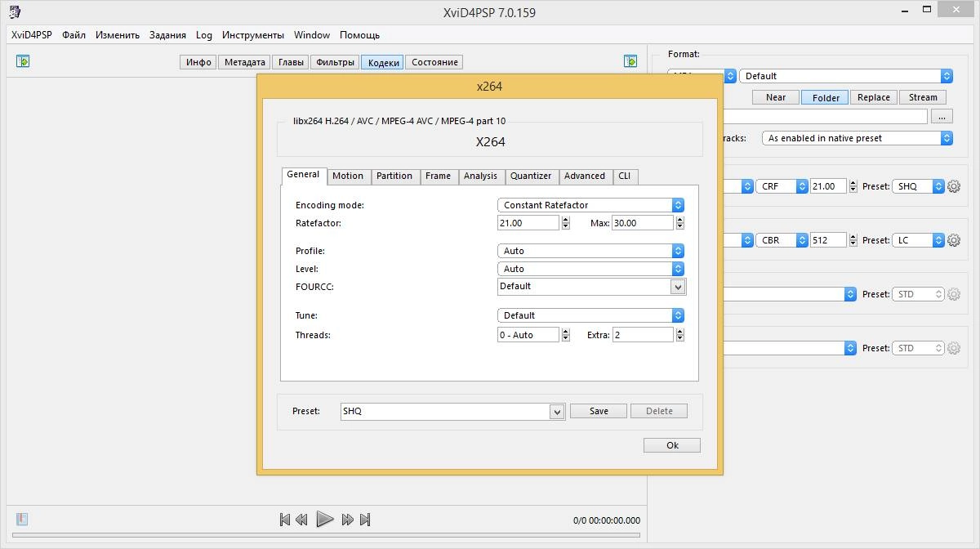Expand the x264 Preset SHQ combo box

tap(557, 412)
